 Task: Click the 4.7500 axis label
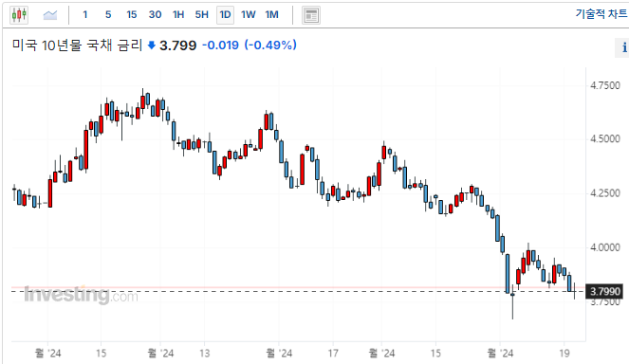click(605, 85)
